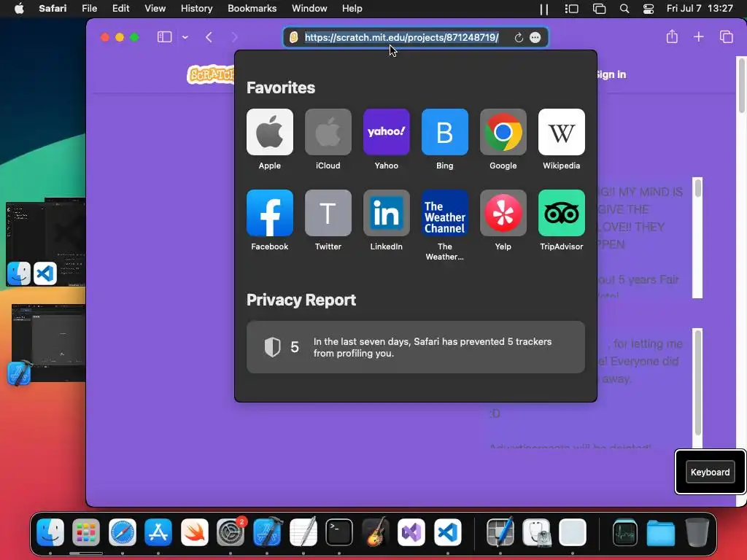Open the page options ellipsis button
Viewport: 747px width, 560px height.
pos(535,38)
